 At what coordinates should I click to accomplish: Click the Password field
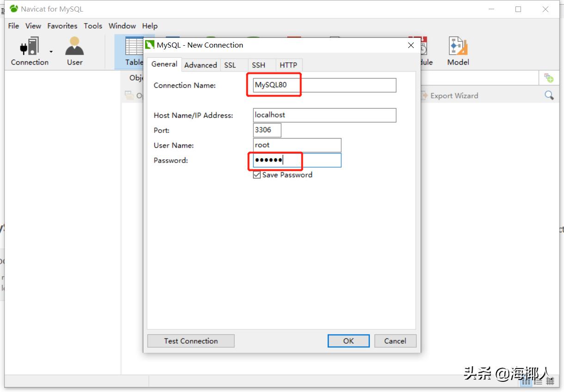297,160
